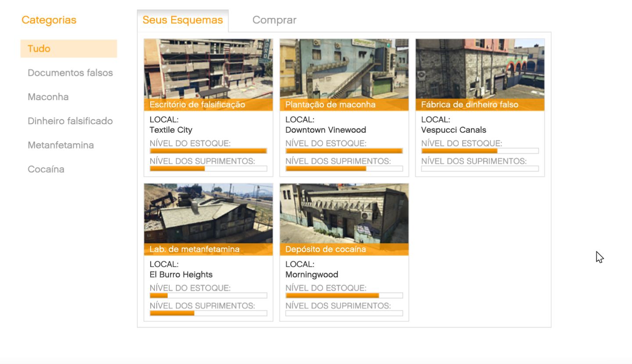Click the Fábrica de dinheiro falso title banner

click(480, 105)
